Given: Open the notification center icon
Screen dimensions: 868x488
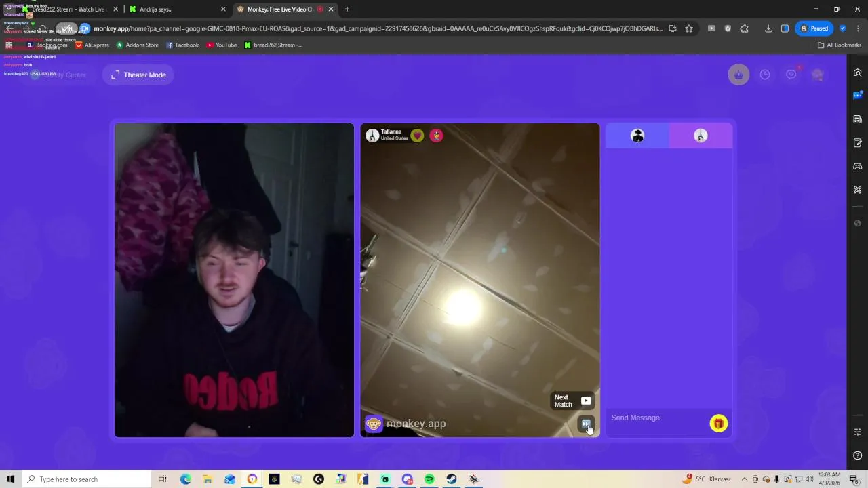Looking at the screenshot, I should click(x=853, y=479).
